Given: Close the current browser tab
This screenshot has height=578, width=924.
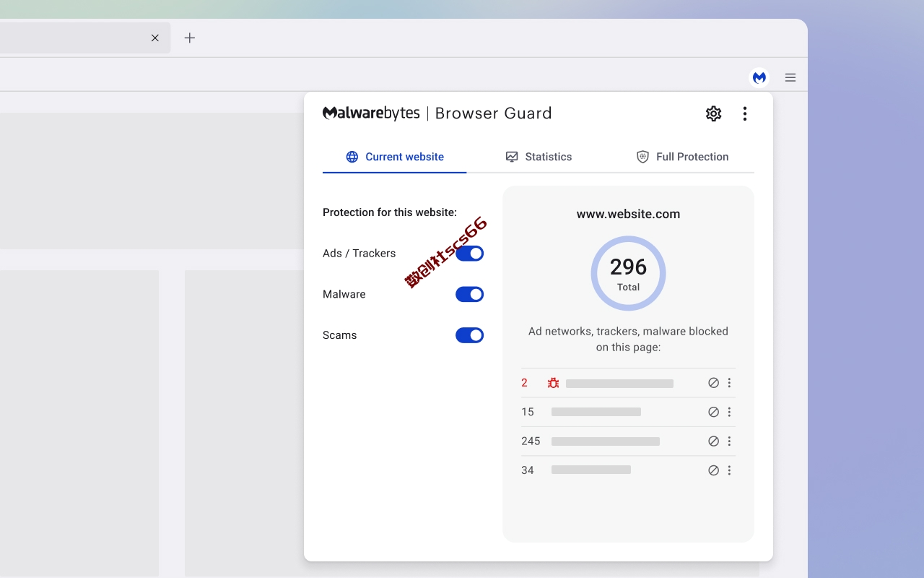Looking at the screenshot, I should click(154, 38).
